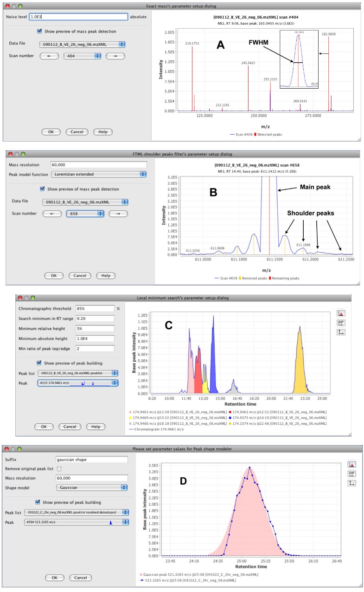Click Cancel in FTML shoulder peaks filter dialog
This screenshot has width=364, height=592.
tap(80, 275)
